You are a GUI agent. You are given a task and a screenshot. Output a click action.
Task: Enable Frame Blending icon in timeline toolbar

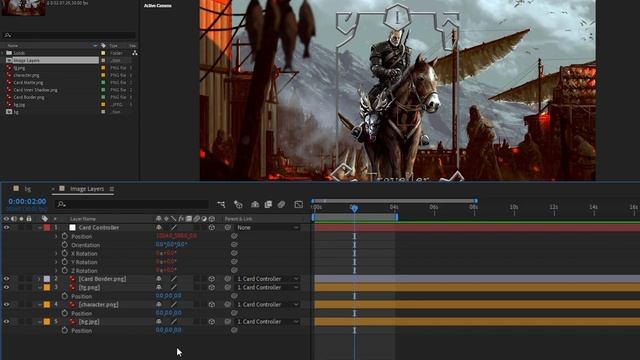tap(268, 204)
